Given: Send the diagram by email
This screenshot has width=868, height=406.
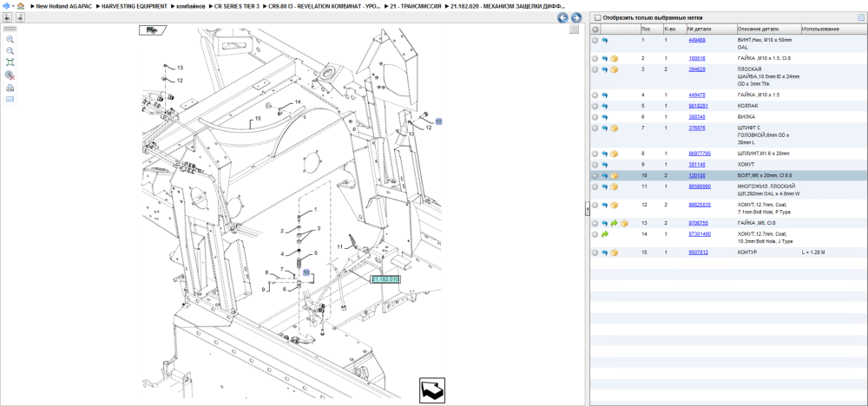Looking at the screenshot, I should pos(10,100).
